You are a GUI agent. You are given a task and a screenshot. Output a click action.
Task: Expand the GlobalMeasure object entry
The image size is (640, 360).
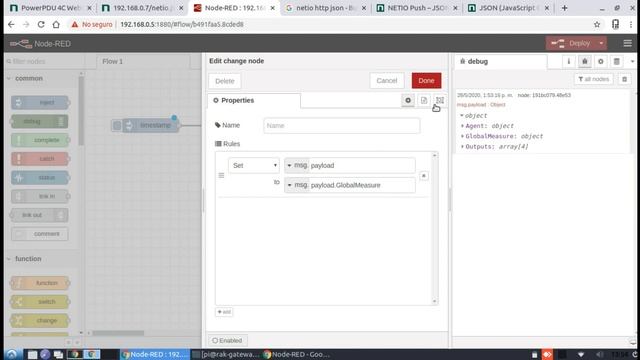click(x=462, y=136)
